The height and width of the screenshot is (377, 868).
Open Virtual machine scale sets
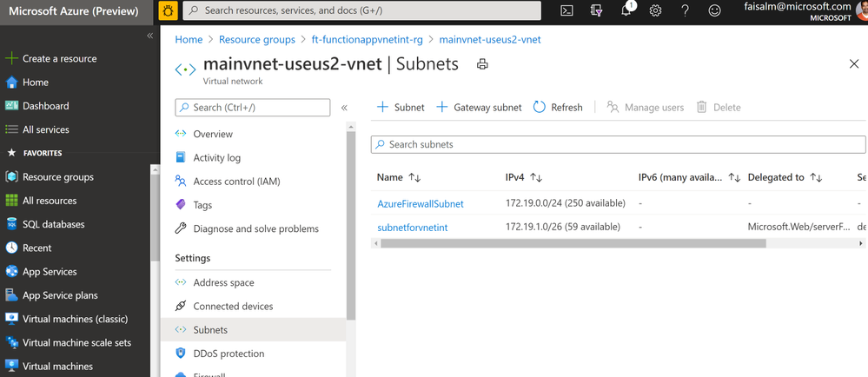(x=77, y=343)
